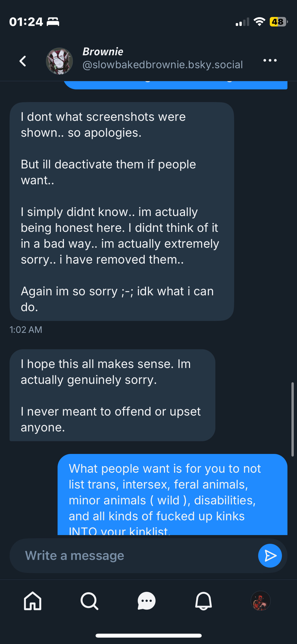Viewport: 297px width, 644px height.
Task: Tap the 01:24 clock in status bar
Action: 26,22
